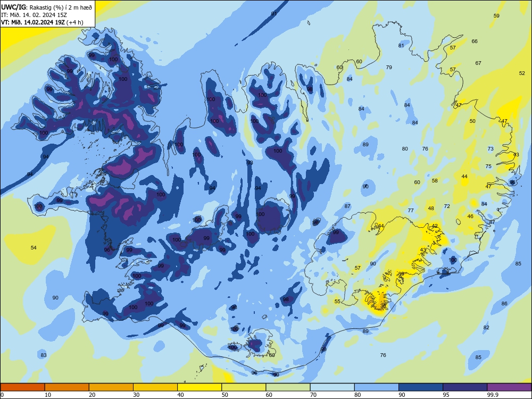The image size is (532, 399).
Task: Select the amber 30–40 legend swatch
Action: [155, 387]
